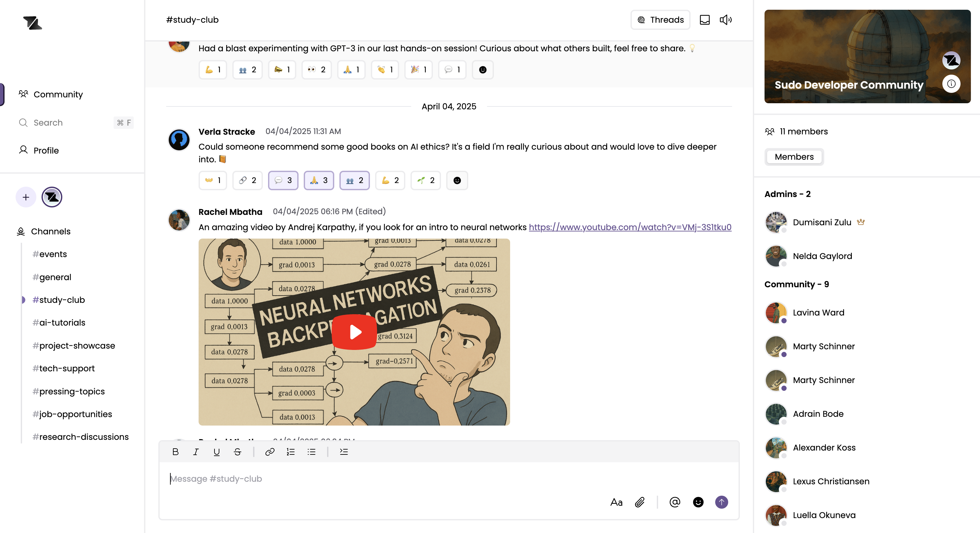The width and height of the screenshot is (980, 533).
Task: Select Lavina Ward in the members list
Action: [805, 313]
